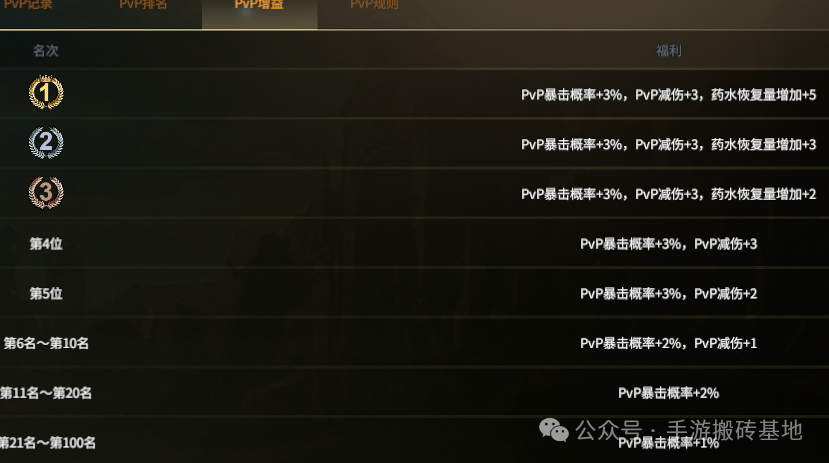Click second place reward text with 药水恢复量增加+3
The width and height of the screenshot is (829, 463).
[x=669, y=144]
